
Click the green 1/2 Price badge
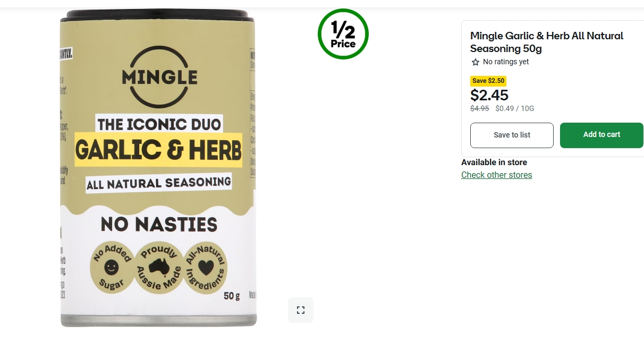click(343, 34)
